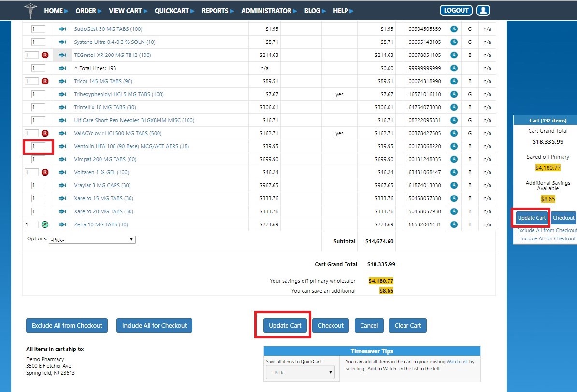The image size is (577, 392).
Task: Open the Options -Pick- dropdown
Action: click(92, 240)
